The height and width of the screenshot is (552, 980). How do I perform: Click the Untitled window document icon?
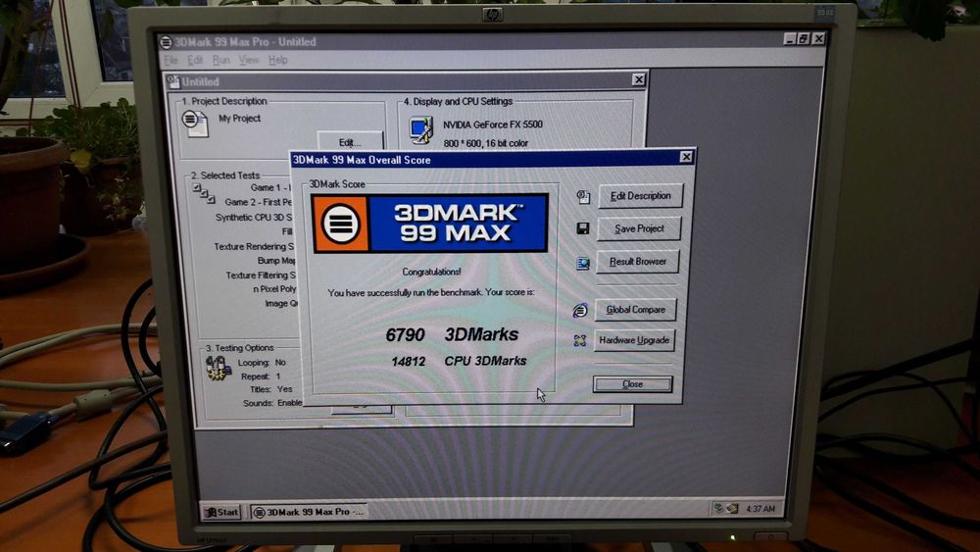173,81
